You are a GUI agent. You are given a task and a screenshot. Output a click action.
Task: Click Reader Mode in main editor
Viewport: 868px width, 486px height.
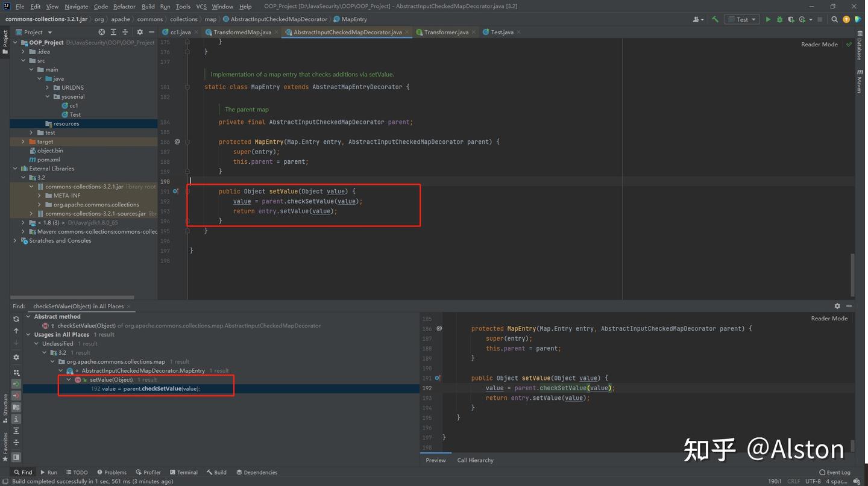[819, 45]
